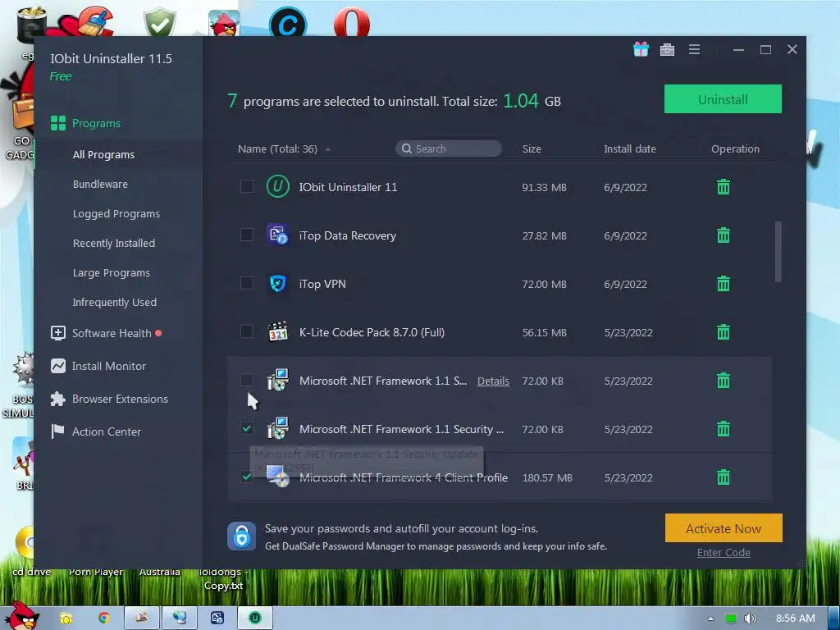Screen dimensions: 840x630
Task: Click trash icon for iTop VPN
Action: point(724,283)
